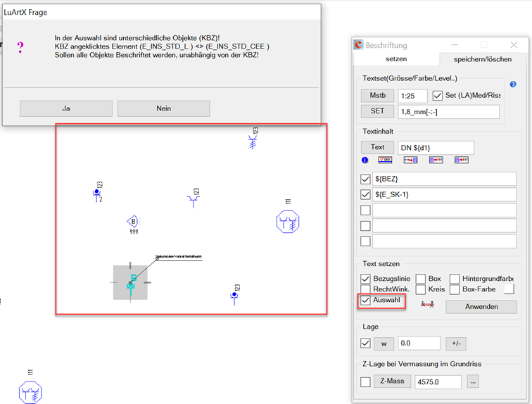Screen dimensions: 532x404
Task: Select the comb-shaped symbol near the dialog edge
Action: [253, 141]
